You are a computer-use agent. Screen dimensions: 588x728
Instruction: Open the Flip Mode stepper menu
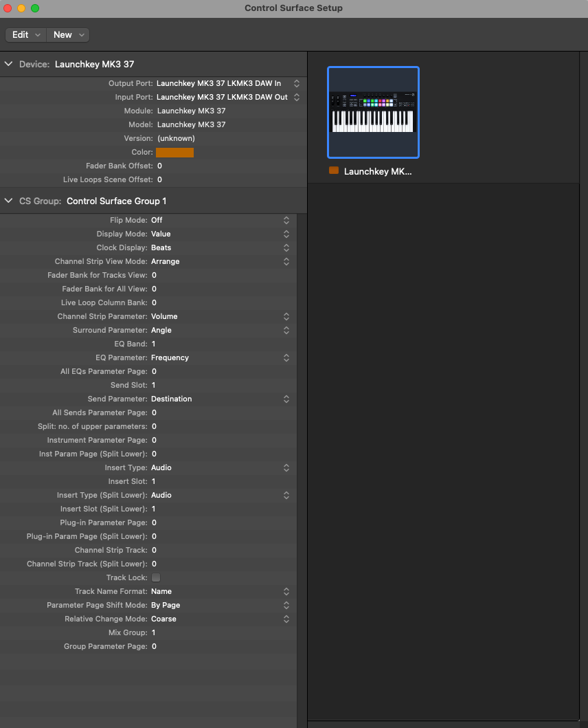286,220
